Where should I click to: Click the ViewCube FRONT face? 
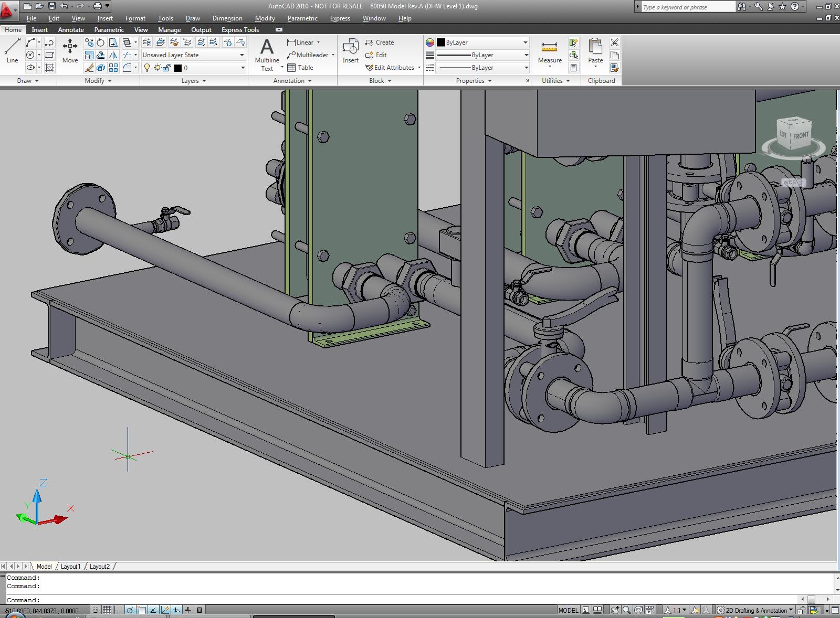tap(801, 136)
